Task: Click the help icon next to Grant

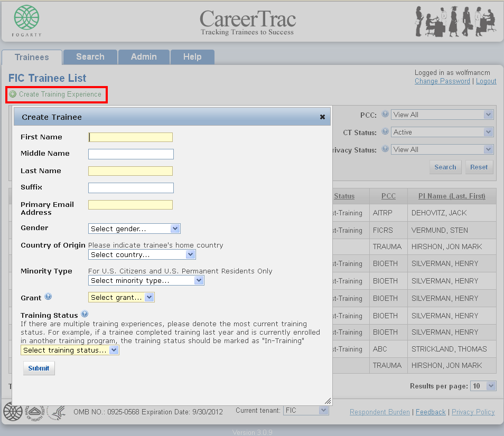Action: click(48, 297)
